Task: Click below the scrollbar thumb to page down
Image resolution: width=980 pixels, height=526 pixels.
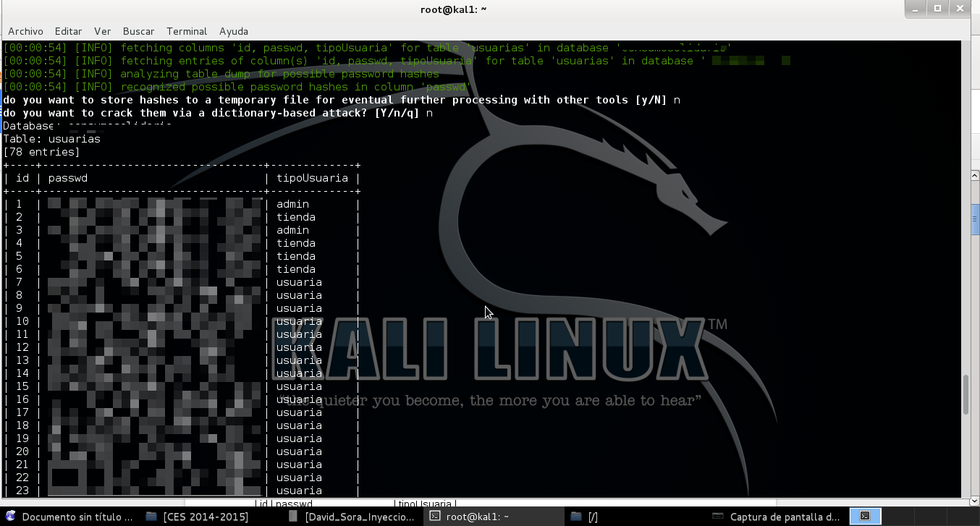Action: click(974, 362)
